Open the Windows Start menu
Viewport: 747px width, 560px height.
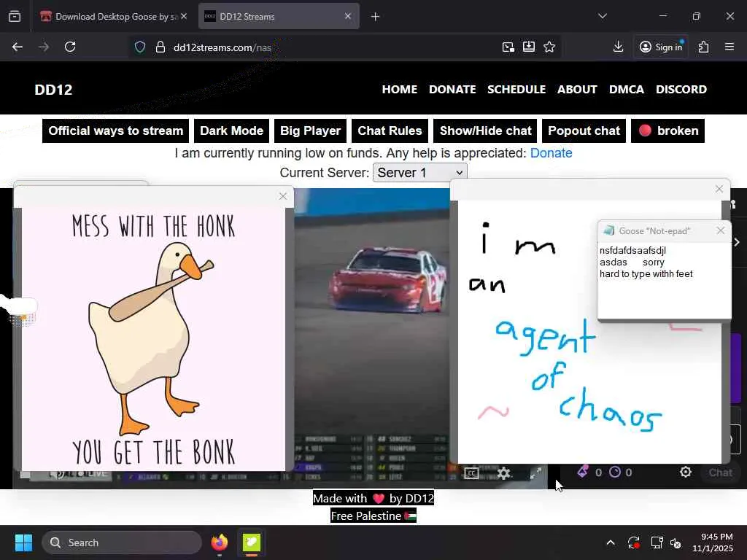(x=23, y=542)
